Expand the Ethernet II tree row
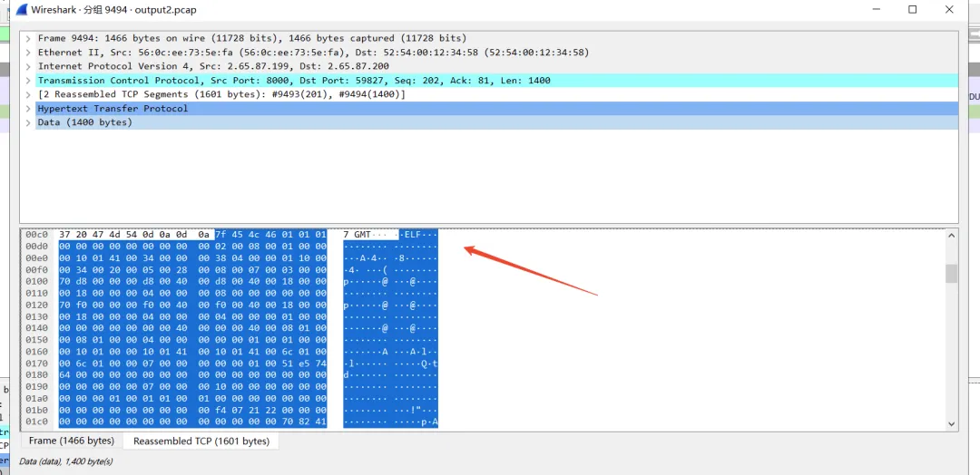The image size is (980, 475). tap(28, 53)
